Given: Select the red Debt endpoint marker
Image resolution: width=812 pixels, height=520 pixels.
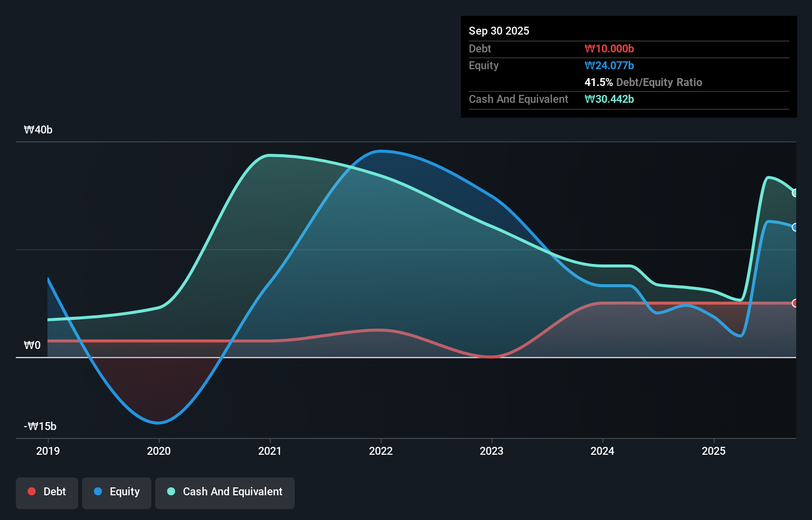Looking at the screenshot, I should pos(795,303).
